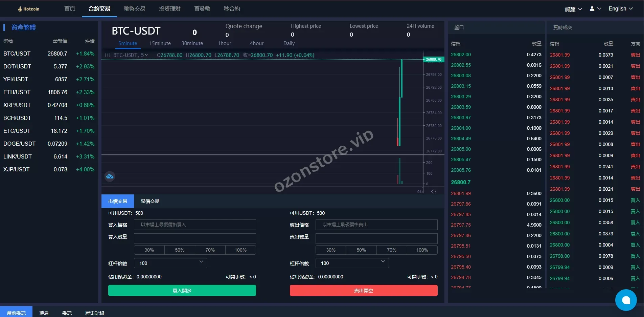Screen dimensions: 644x317
Task: Select the 100% sell amount option
Action: [x=422, y=250]
